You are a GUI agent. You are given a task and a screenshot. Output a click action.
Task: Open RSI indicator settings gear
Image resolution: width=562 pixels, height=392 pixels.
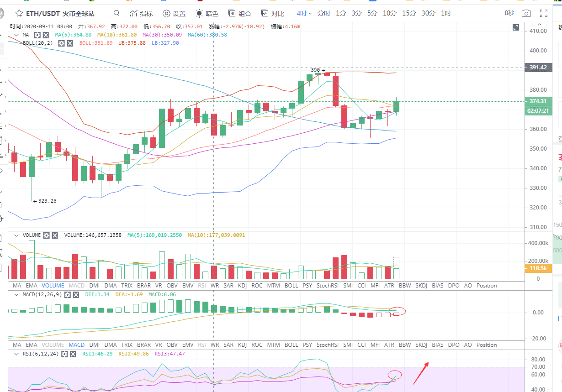coord(64,354)
